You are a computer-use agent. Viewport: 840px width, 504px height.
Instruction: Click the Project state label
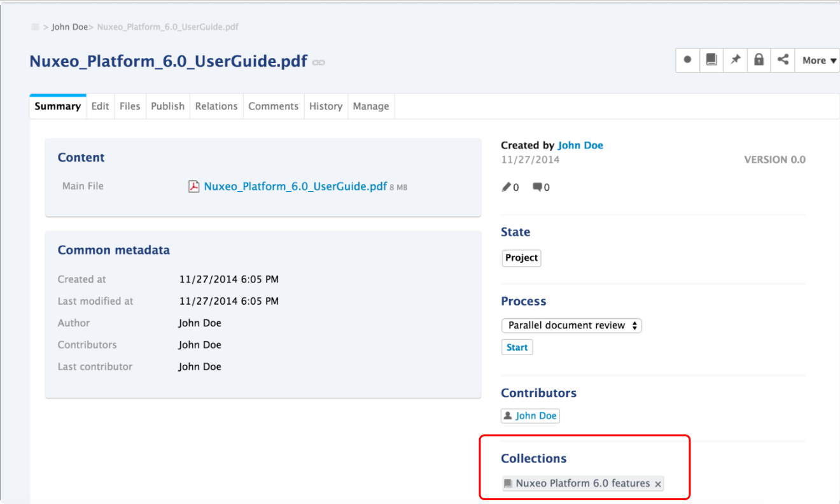521,258
